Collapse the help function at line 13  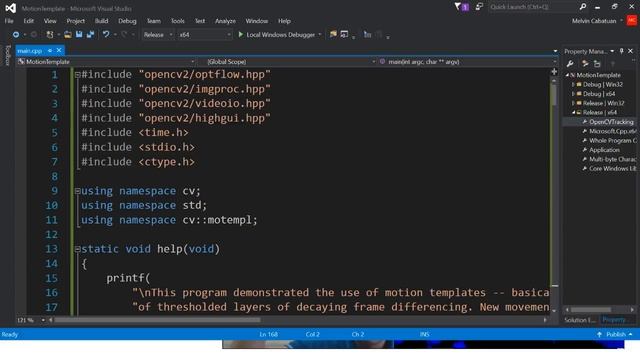(x=78, y=249)
